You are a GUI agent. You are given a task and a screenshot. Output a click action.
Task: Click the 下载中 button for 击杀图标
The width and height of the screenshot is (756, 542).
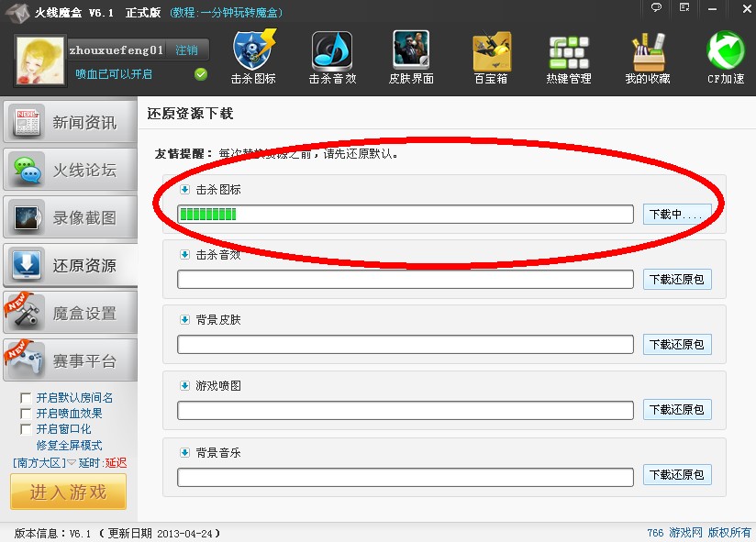pyautogui.click(x=677, y=215)
